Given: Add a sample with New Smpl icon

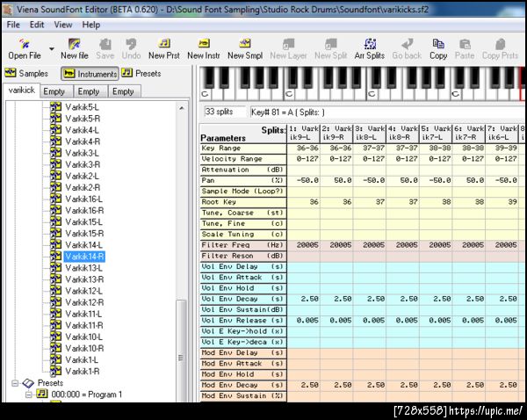Looking at the screenshot, I should 245,48.
